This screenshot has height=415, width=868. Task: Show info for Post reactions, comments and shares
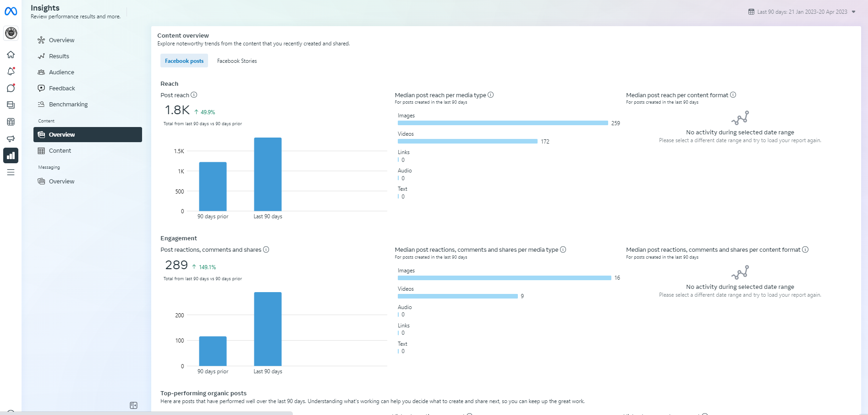[x=266, y=249]
